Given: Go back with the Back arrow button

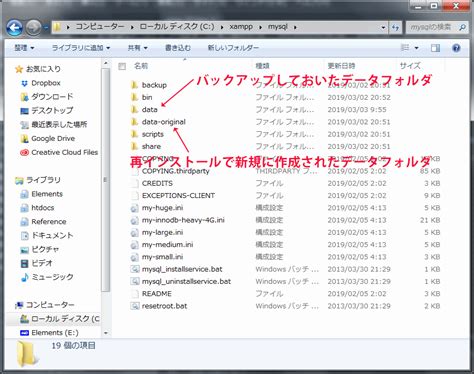Looking at the screenshot, I should tap(14, 27).
